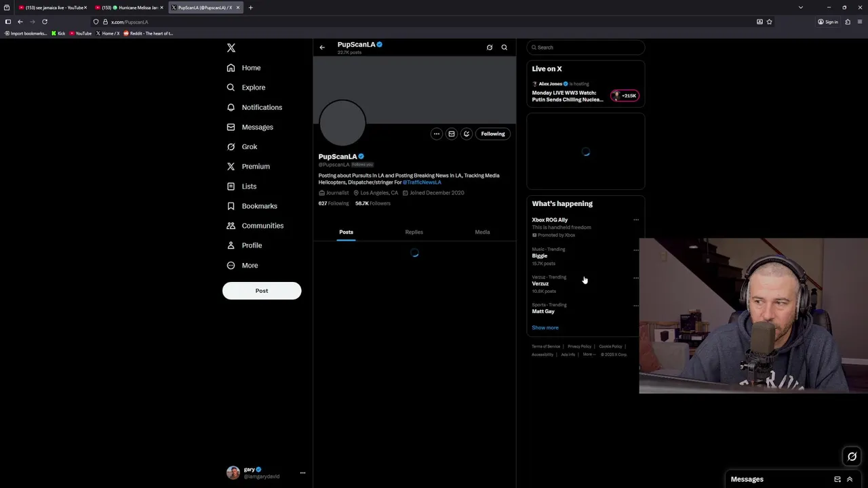Open Cookie Policy footer link

(610, 346)
